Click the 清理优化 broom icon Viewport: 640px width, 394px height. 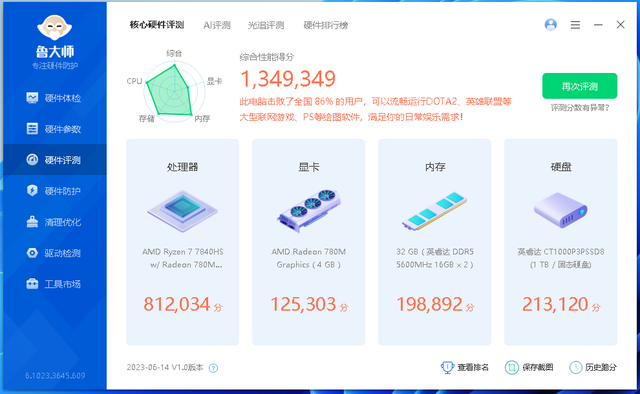32,222
